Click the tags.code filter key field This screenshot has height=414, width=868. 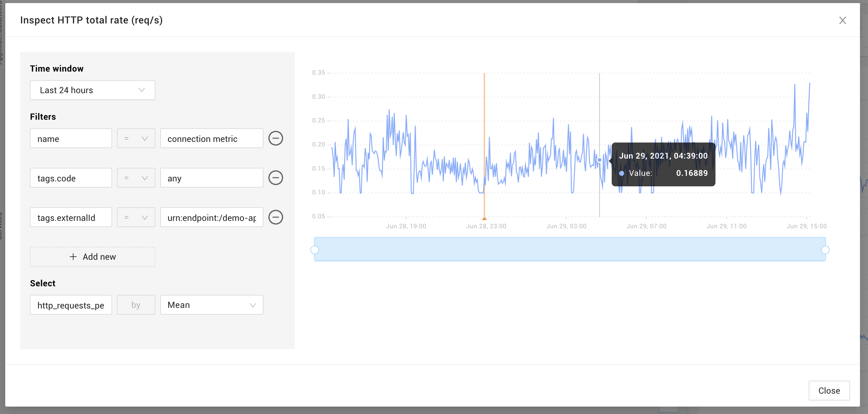tap(71, 178)
